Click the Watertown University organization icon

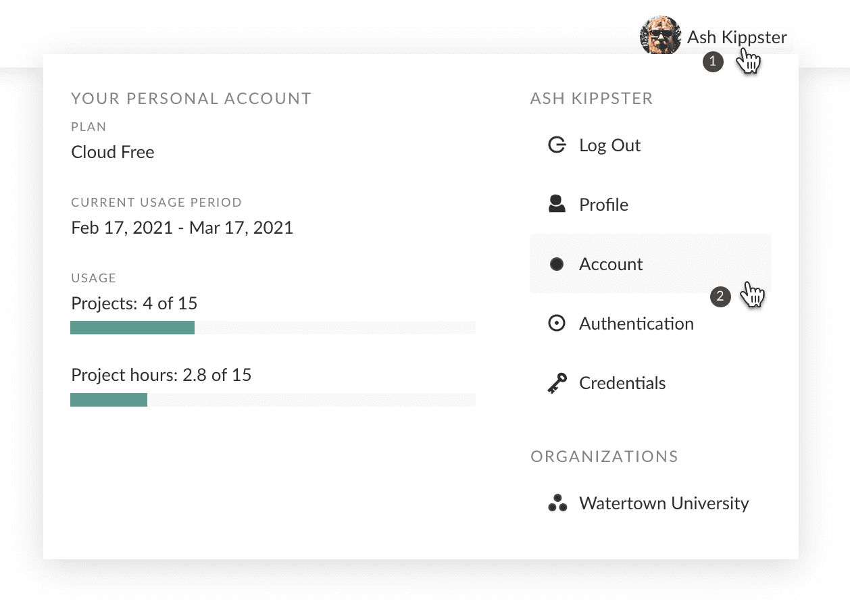[557, 503]
